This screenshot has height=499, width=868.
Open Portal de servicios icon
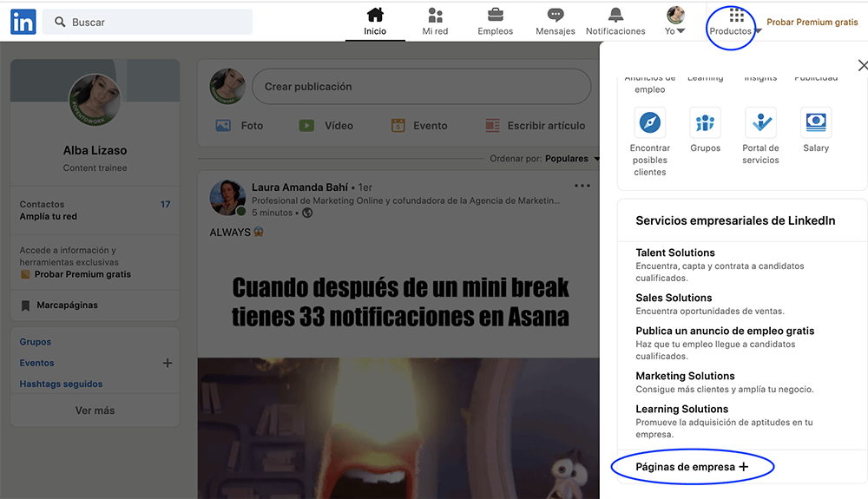[760, 122]
